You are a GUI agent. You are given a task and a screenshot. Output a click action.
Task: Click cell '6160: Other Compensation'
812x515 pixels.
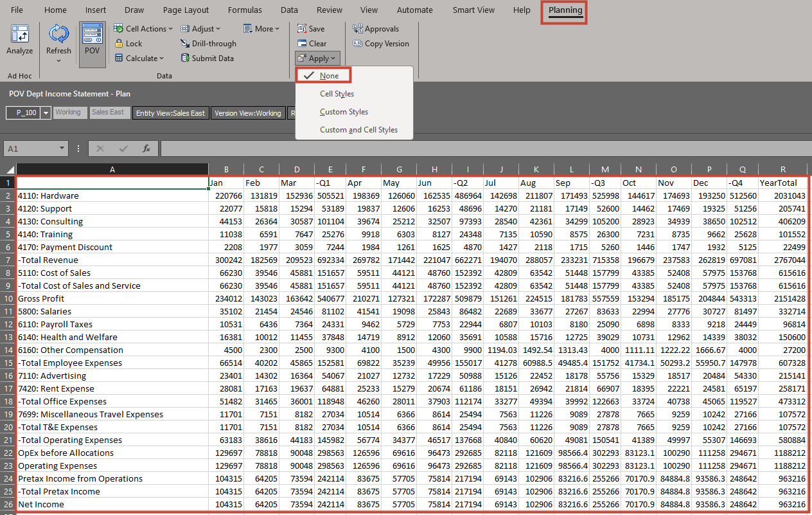(x=112, y=350)
